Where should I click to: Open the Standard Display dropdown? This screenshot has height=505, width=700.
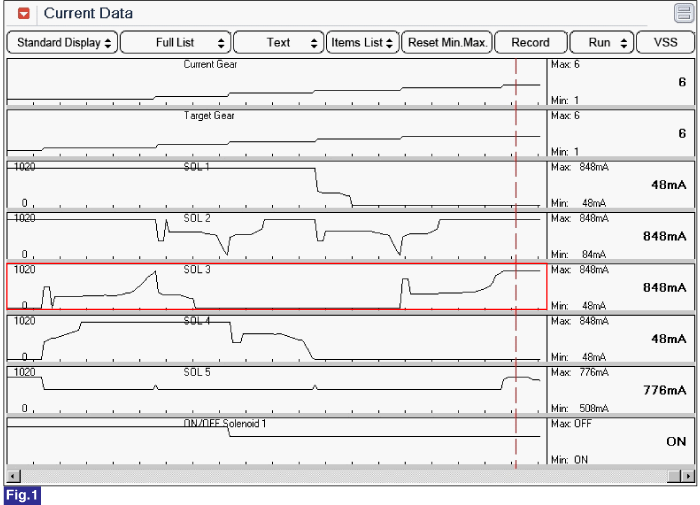click(62, 42)
